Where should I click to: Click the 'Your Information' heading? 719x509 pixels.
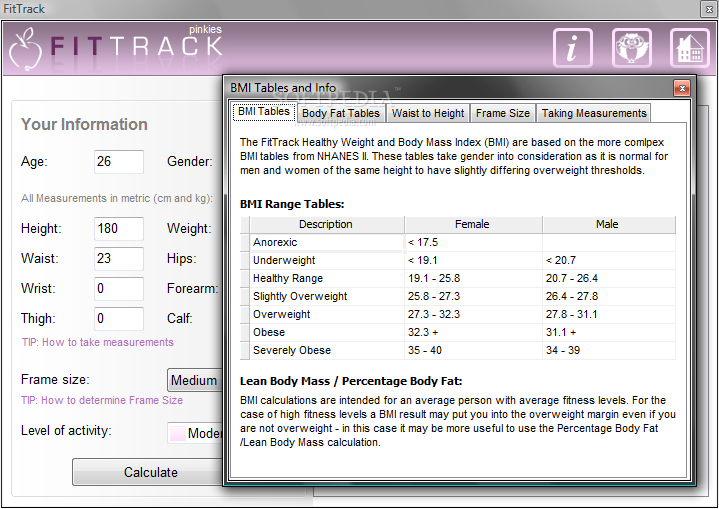coord(84,124)
